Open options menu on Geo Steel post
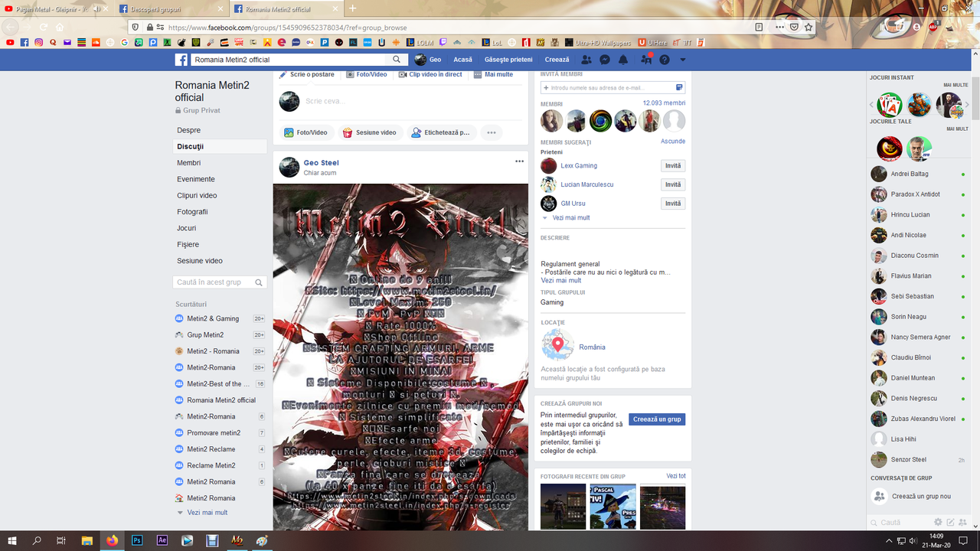Image resolution: width=980 pixels, height=551 pixels. tap(519, 161)
